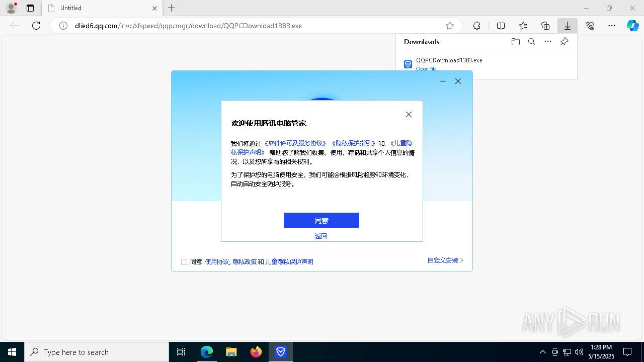The image size is (644, 362).
Task: Click the taskbar search box
Action: [x=97, y=352]
